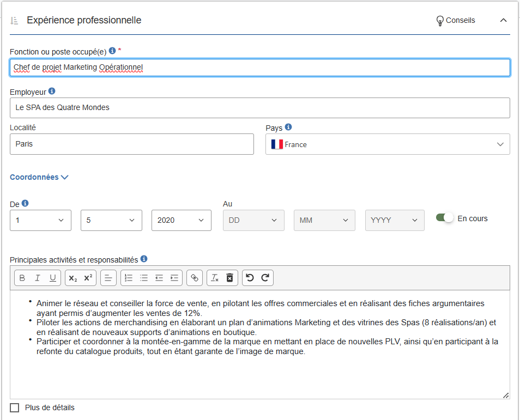
Task: Expand the Coordonnées section
Action: click(x=39, y=177)
